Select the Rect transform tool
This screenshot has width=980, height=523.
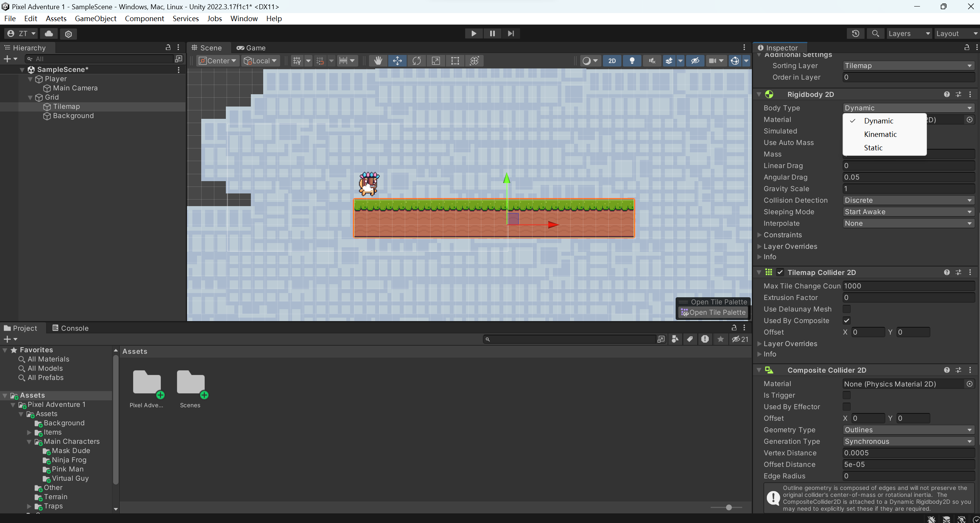point(455,61)
